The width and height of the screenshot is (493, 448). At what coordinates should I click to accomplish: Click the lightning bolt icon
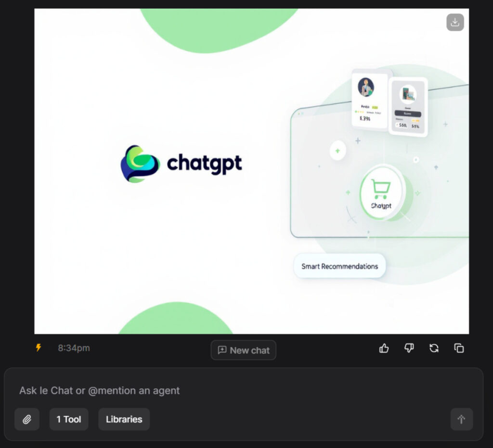pos(39,347)
